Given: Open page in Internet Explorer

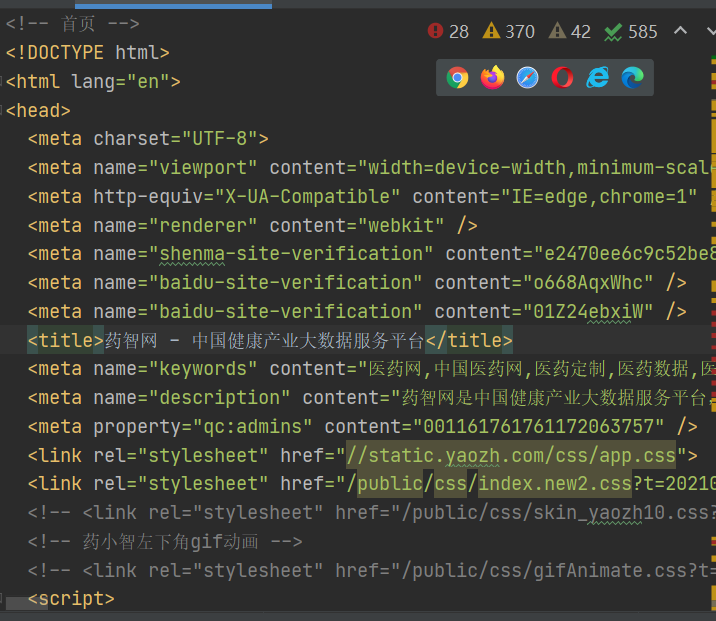Looking at the screenshot, I should [x=597, y=78].
